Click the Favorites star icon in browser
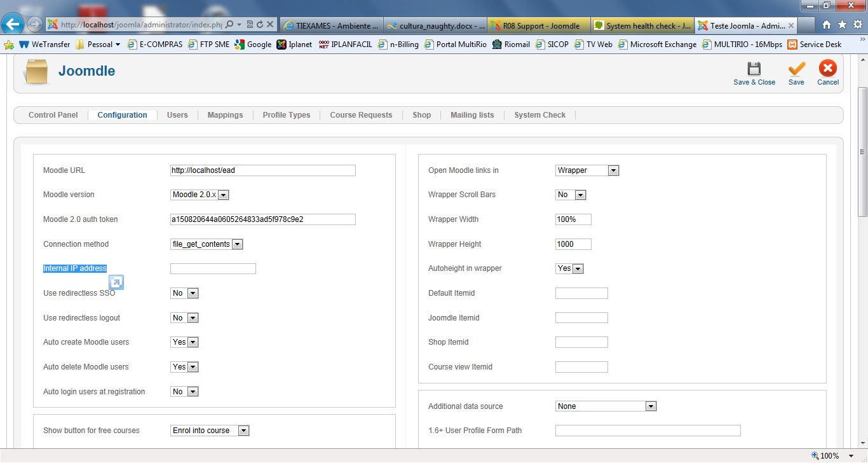The width and height of the screenshot is (868, 463). click(842, 25)
